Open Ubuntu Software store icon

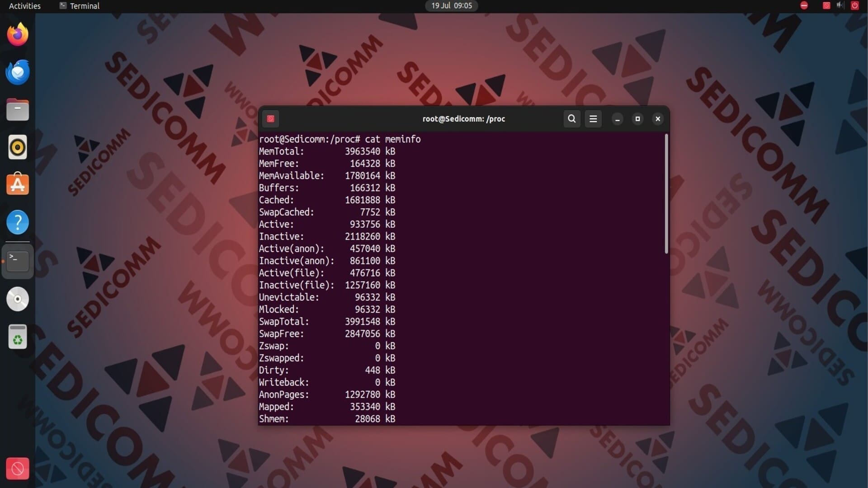click(18, 184)
